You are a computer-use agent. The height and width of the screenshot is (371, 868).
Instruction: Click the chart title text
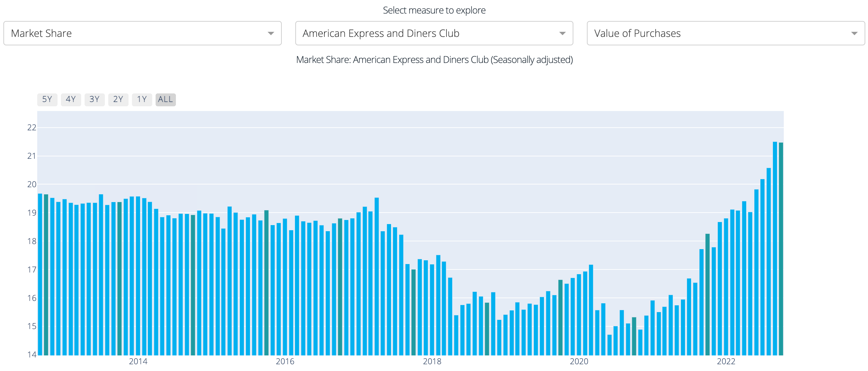[434, 60]
